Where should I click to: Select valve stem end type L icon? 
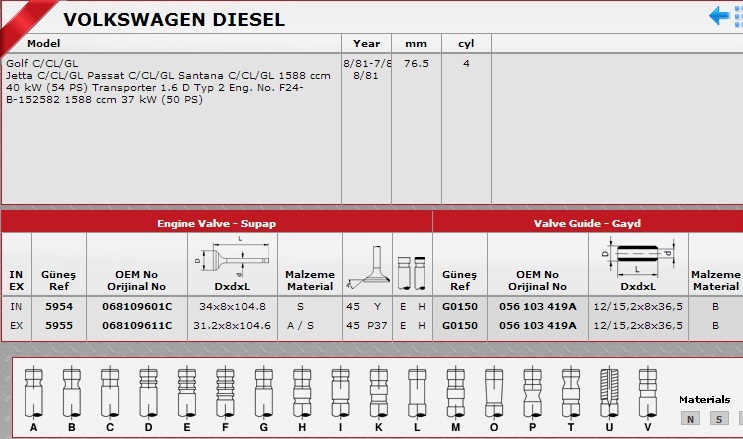(416, 392)
